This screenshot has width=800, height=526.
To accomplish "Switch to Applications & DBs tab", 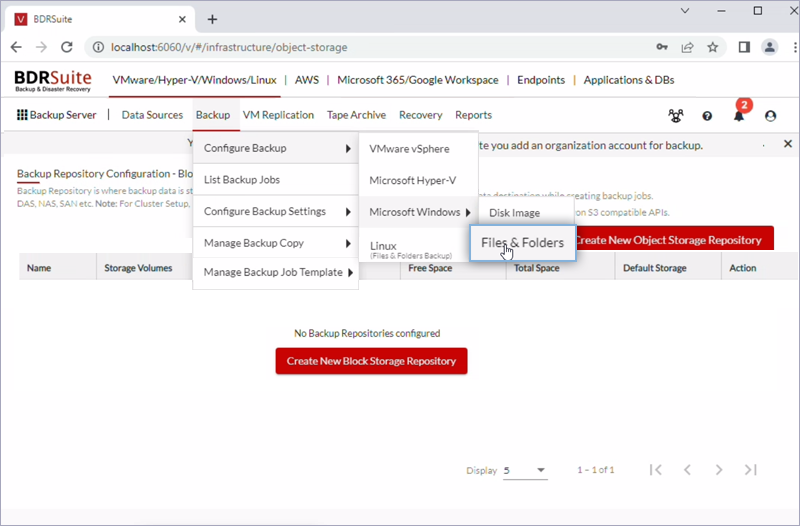I will [629, 80].
